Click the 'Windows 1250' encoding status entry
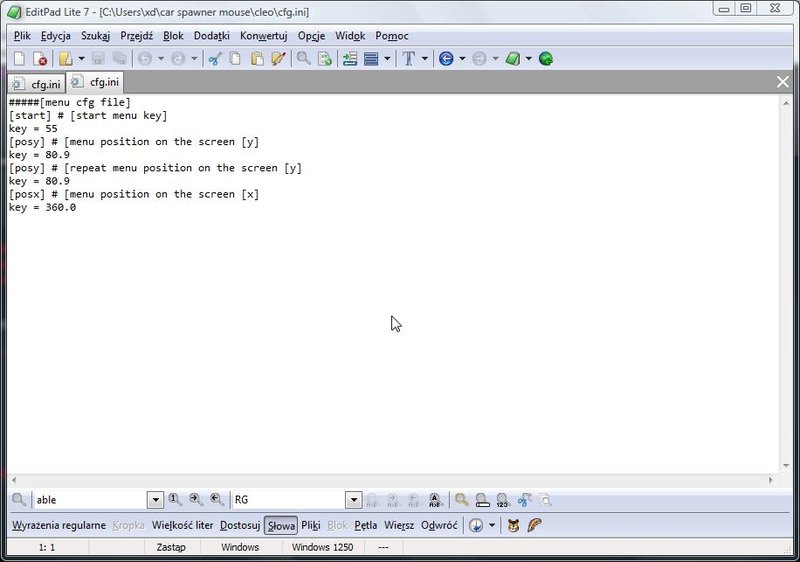The height and width of the screenshot is (562, 800). pos(322,547)
